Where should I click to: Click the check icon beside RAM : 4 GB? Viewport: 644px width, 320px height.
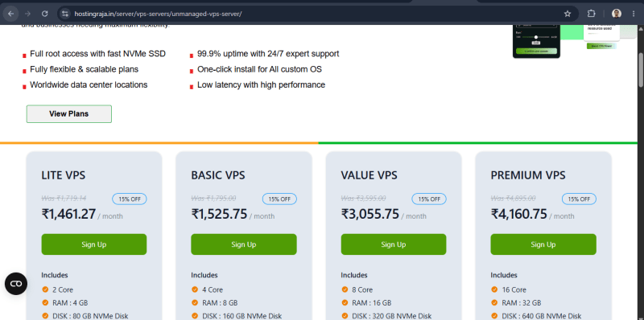45,302
